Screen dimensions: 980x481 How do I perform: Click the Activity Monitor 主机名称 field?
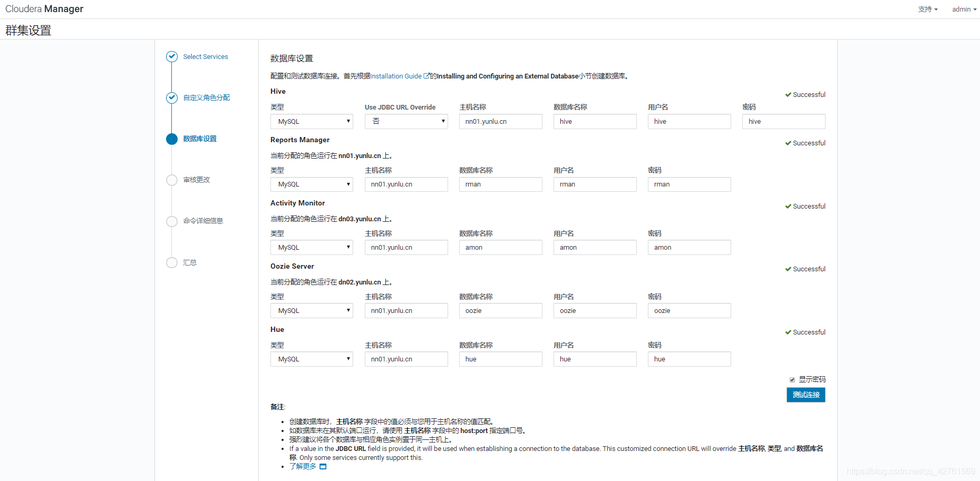pyautogui.click(x=406, y=248)
